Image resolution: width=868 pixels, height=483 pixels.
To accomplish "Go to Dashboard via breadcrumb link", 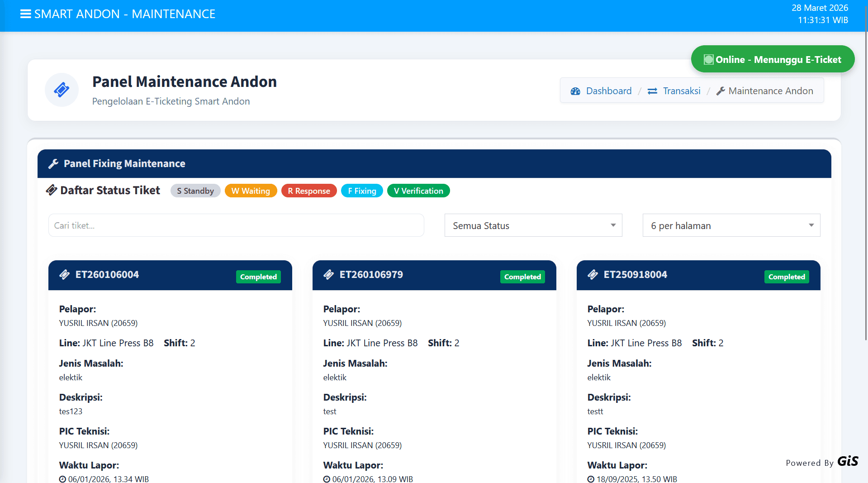I will pyautogui.click(x=609, y=91).
